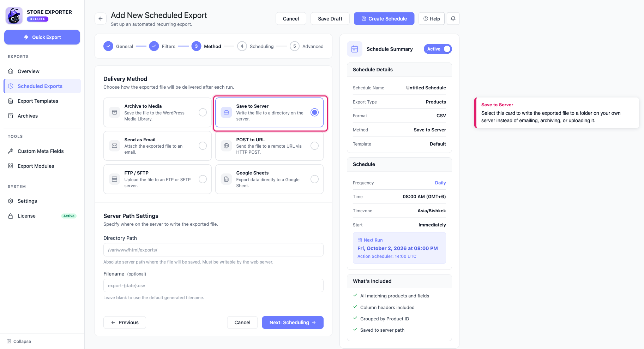Select the FTP / SFTP radio button
This screenshot has height=349, width=644.
click(203, 179)
